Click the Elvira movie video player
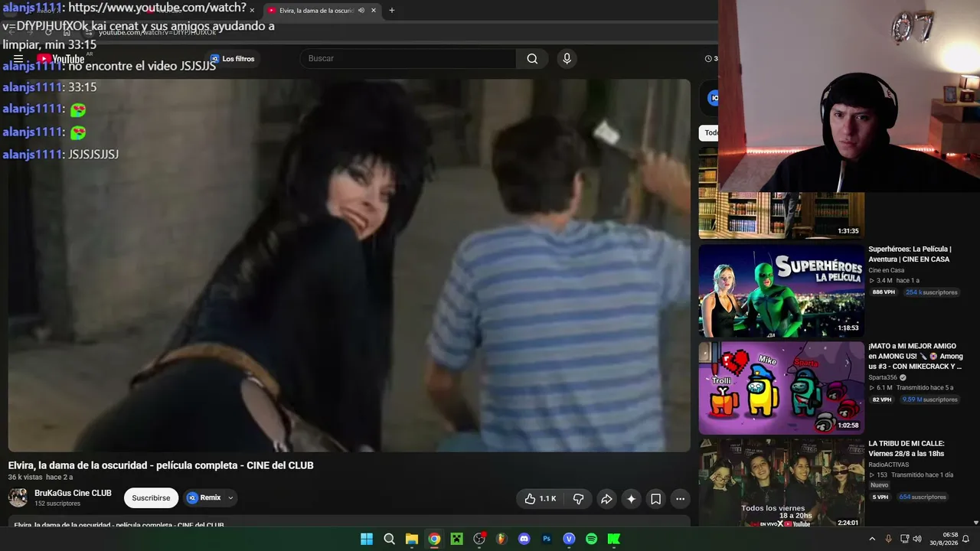980x551 pixels. click(x=349, y=266)
